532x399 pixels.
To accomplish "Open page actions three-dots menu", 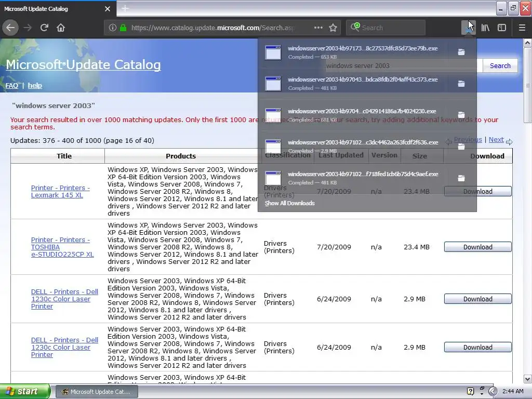I will pos(318,28).
